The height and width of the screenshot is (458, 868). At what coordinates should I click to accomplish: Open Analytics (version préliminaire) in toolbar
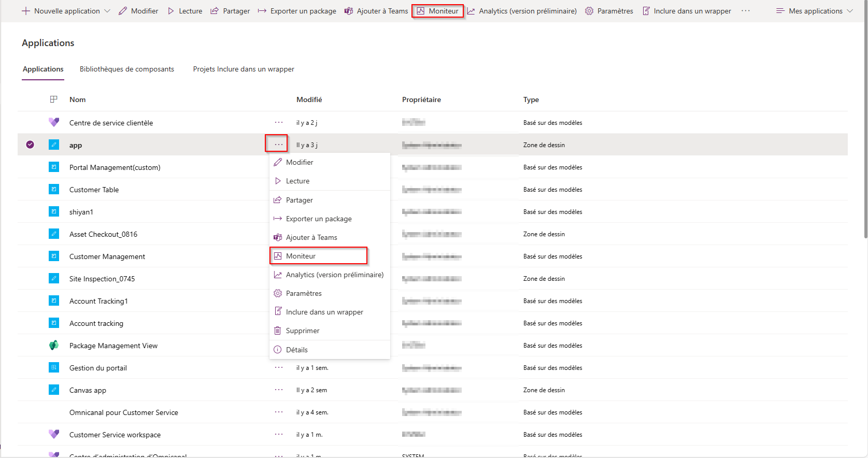pyautogui.click(x=522, y=11)
